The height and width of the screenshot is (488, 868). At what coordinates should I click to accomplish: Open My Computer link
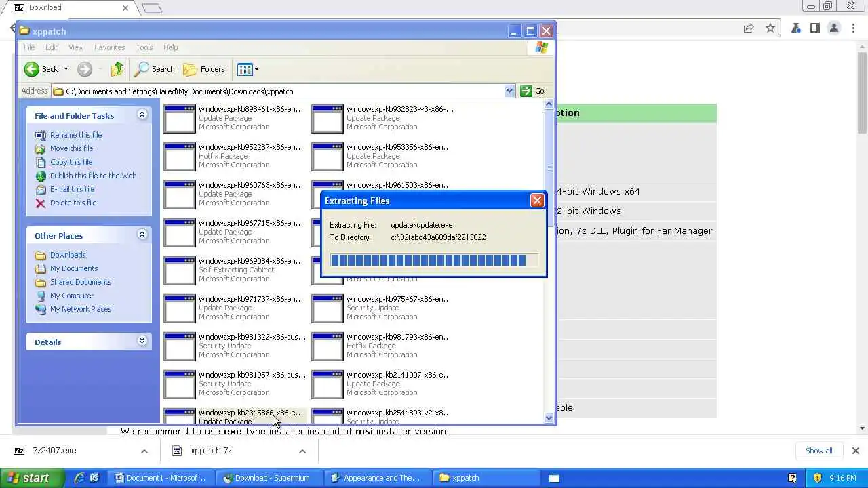72,296
